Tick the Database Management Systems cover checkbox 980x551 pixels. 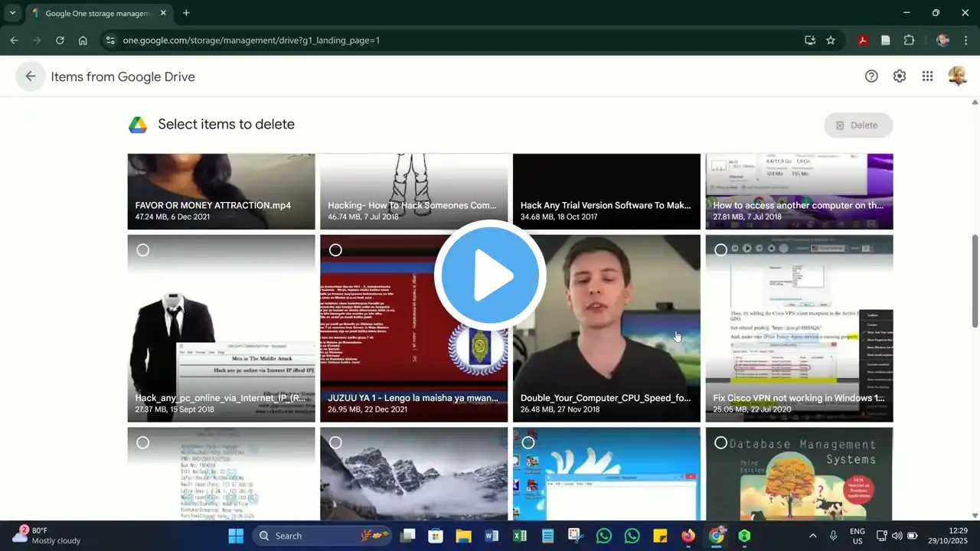pyautogui.click(x=720, y=442)
